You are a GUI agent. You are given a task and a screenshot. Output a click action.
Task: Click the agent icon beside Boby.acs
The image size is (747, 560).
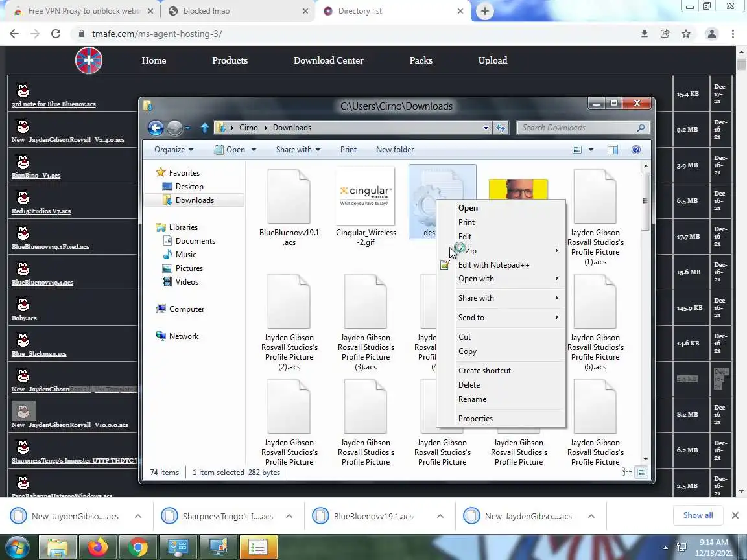point(23,304)
